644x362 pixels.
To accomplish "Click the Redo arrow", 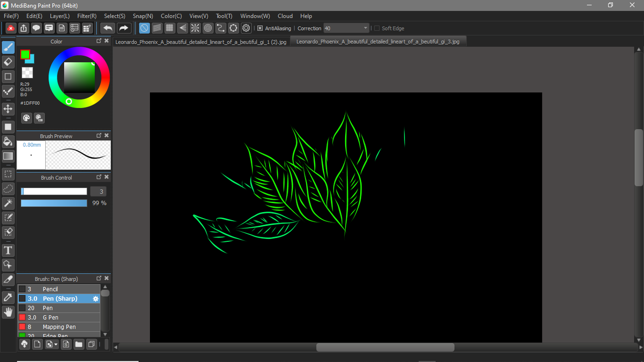I will coord(124,28).
